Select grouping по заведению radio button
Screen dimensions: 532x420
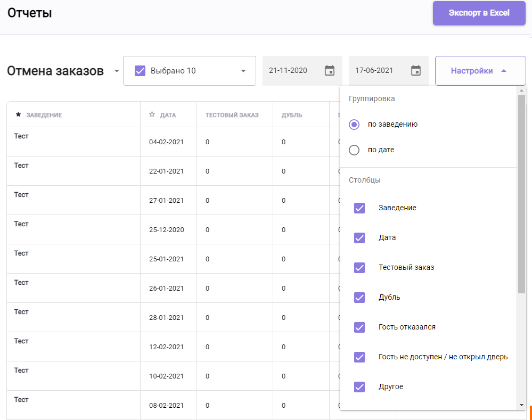point(354,125)
